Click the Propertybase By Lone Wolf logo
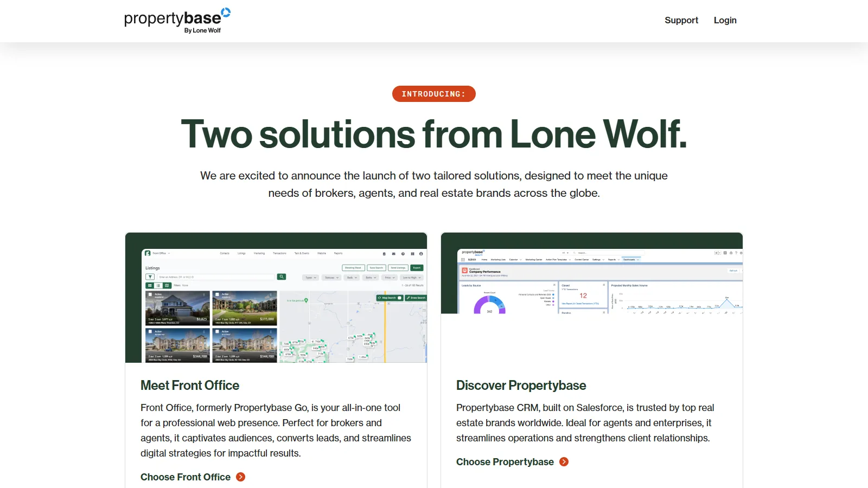 175,20
